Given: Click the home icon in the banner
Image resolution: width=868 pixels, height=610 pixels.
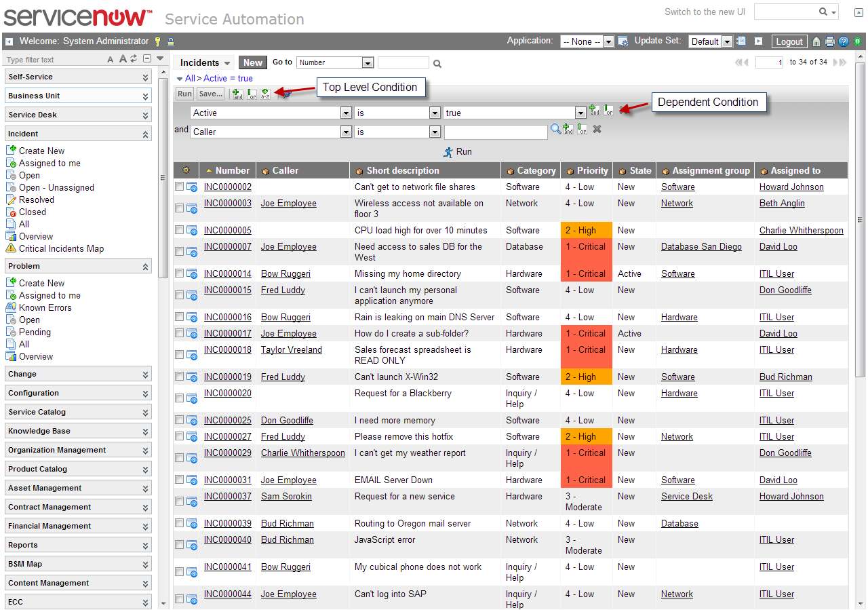Looking at the screenshot, I should 816,41.
